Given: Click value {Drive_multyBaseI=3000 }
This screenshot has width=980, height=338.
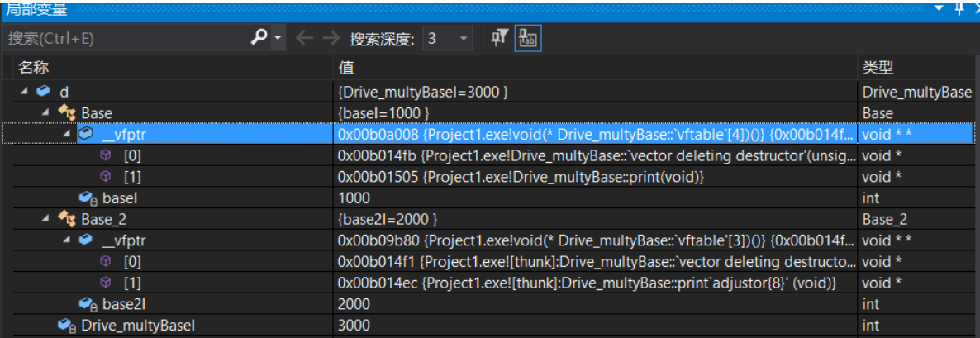Looking at the screenshot, I should (x=422, y=92).
